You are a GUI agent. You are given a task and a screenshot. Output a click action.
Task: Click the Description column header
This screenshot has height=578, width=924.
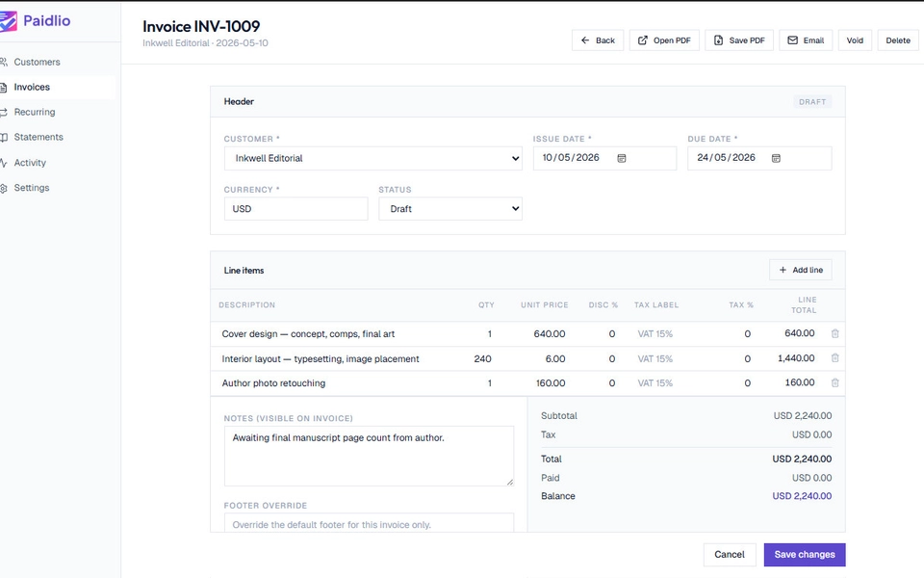click(247, 305)
